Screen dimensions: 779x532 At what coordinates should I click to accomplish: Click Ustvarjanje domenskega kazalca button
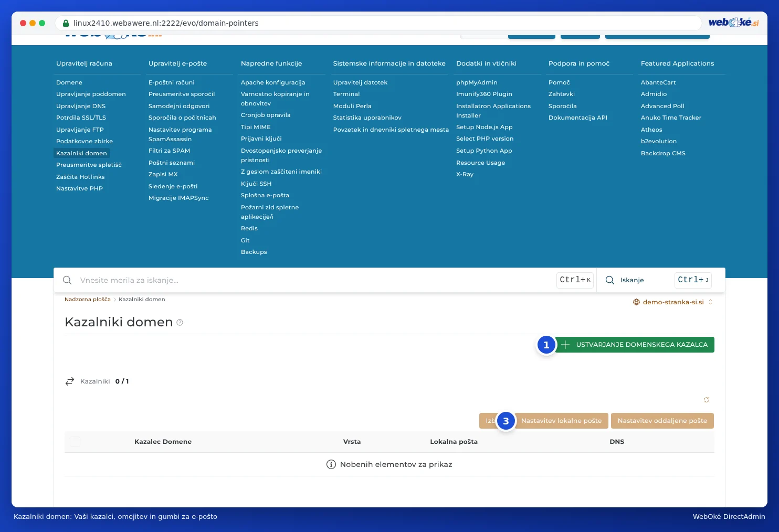point(635,345)
